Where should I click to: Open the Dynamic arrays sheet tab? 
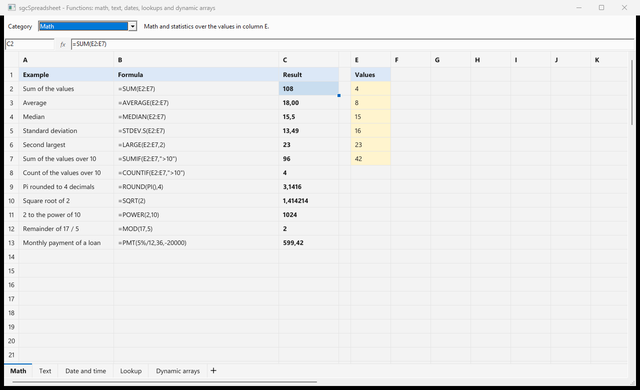coord(178,370)
